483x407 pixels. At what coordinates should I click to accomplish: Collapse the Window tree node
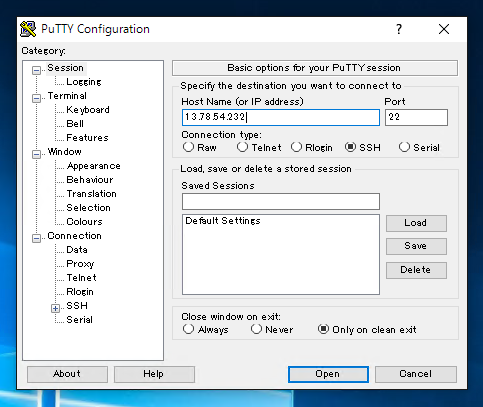[36, 154]
